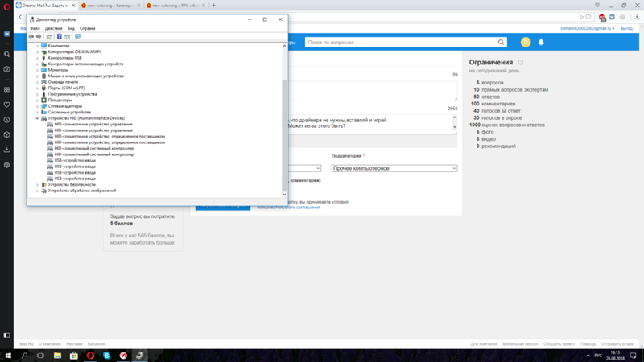
Task: Open a new browser tab with plus button
Action: coord(213,6)
